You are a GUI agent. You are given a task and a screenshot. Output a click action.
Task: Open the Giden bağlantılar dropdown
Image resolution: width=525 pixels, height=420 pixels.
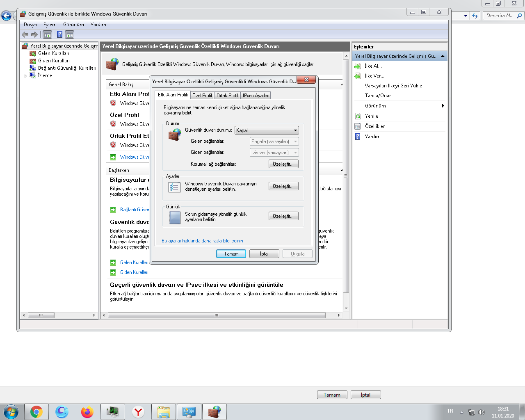[274, 153]
